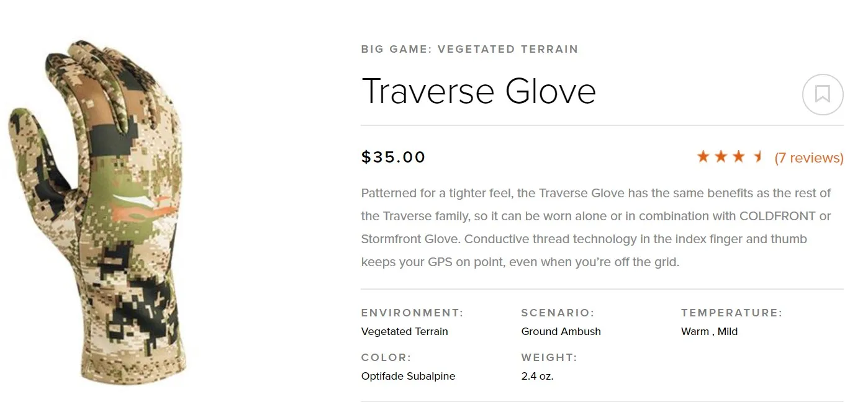The width and height of the screenshot is (868, 420).
Task: Click the product description paragraph
Action: click(596, 228)
